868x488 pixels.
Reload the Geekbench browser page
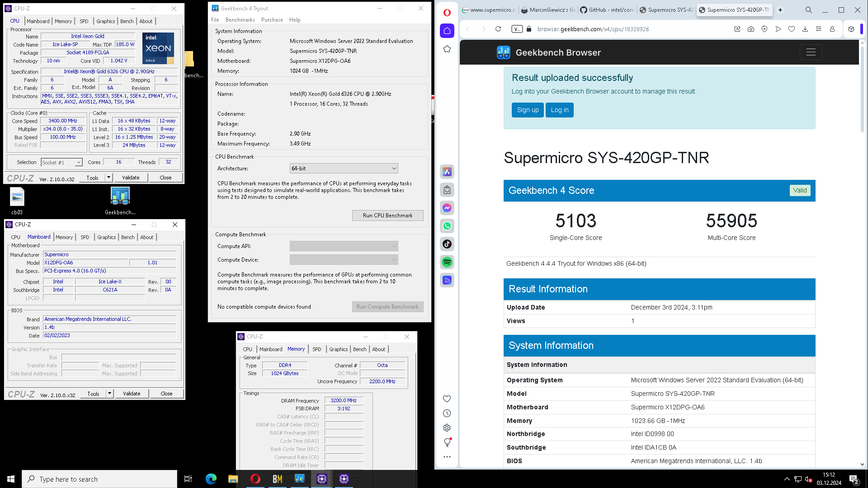tap(498, 29)
